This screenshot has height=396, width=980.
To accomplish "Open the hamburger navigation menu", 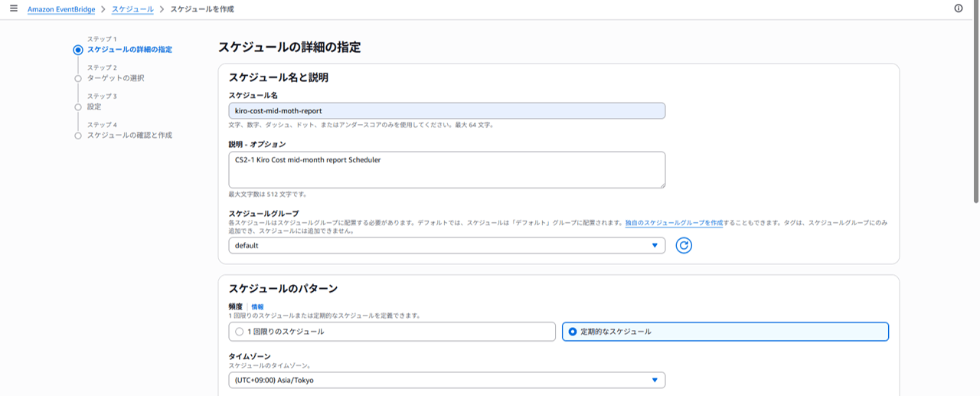I will (13, 8).
